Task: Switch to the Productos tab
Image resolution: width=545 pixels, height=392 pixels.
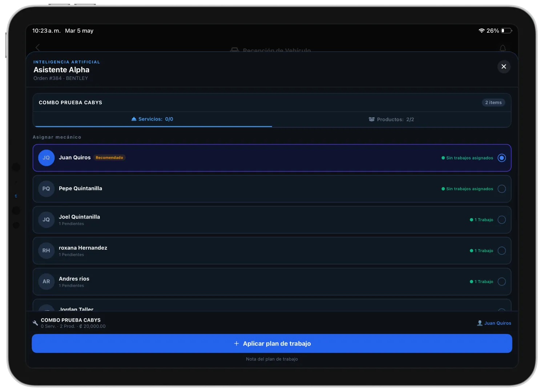Action: pyautogui.click(x=391, y=119)
